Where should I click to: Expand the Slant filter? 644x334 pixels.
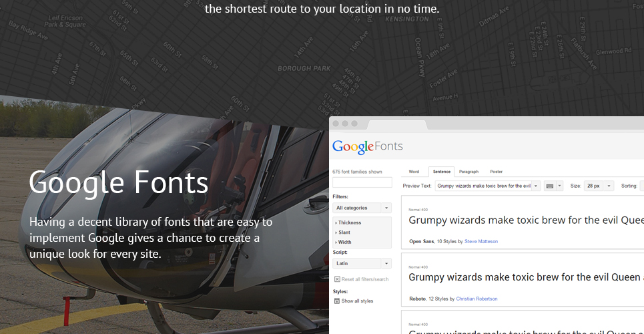(343, 232)
